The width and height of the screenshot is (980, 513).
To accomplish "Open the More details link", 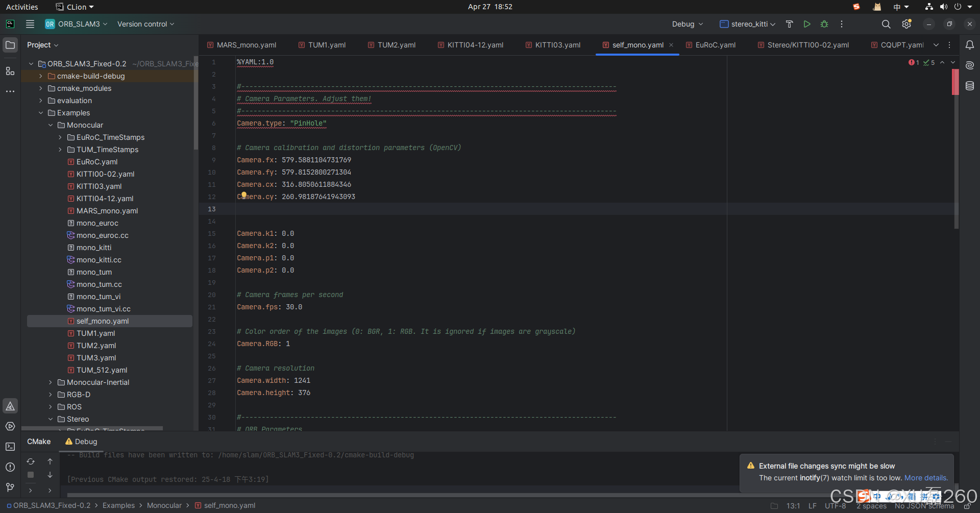I will [x=926, y=478].
